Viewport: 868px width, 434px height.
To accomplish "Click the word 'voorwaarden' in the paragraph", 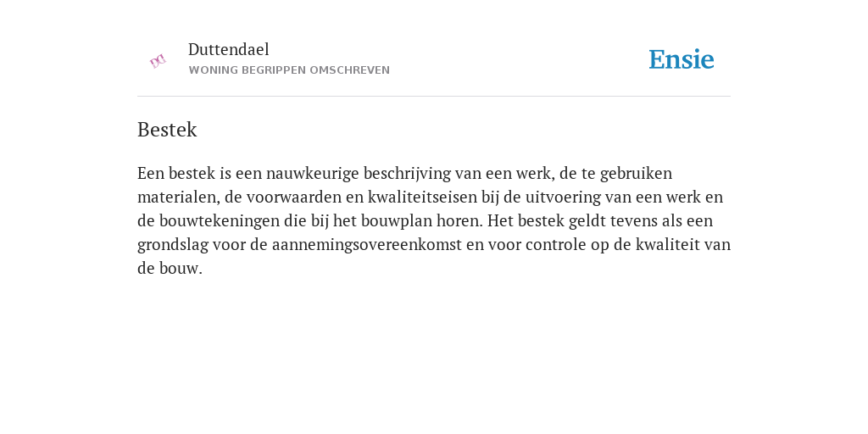I will (x=294, y=197).
